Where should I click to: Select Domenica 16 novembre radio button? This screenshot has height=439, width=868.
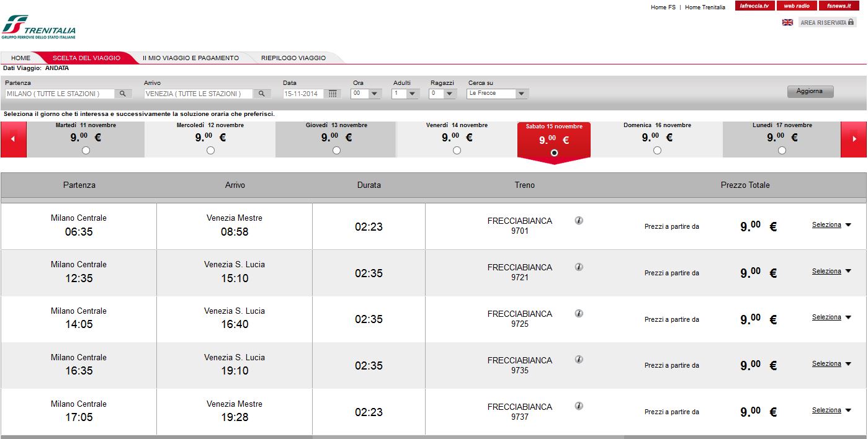pyautogui.click(x=657, y=151)
